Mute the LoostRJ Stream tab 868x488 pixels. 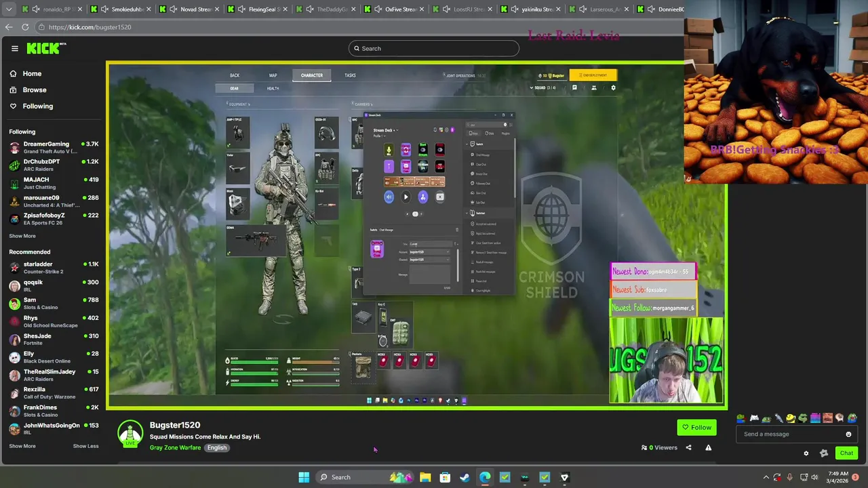click(x=447, y=9)
